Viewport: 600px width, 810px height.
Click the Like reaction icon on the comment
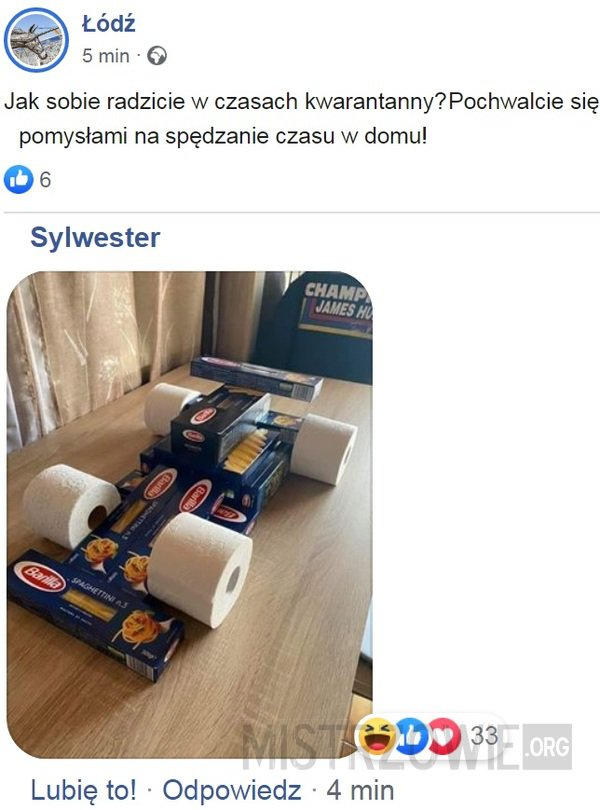pos(411,736)
